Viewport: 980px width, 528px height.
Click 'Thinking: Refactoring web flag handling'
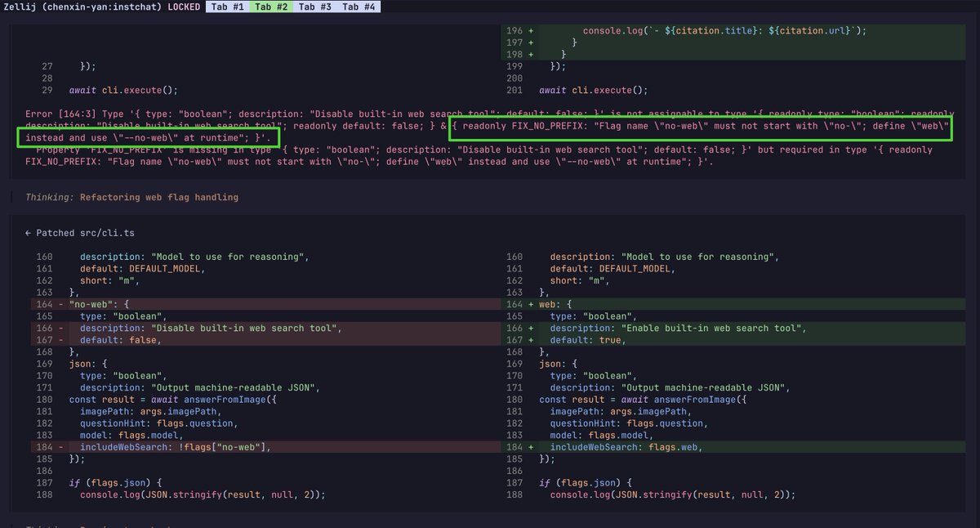[x=131, y=197]
